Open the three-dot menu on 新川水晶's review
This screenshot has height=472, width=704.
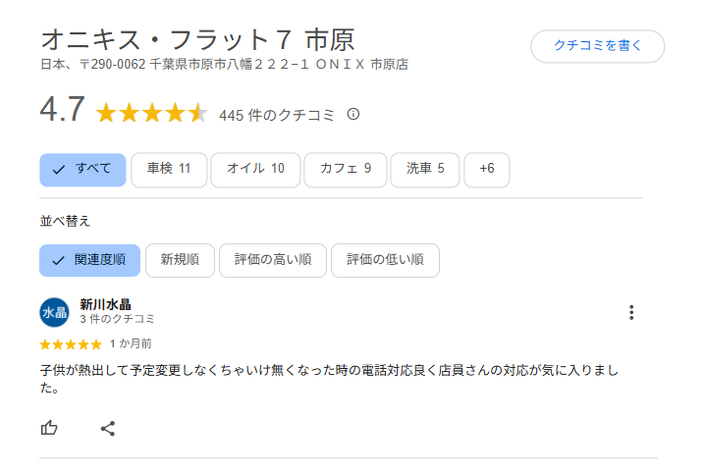pos(631,313)
